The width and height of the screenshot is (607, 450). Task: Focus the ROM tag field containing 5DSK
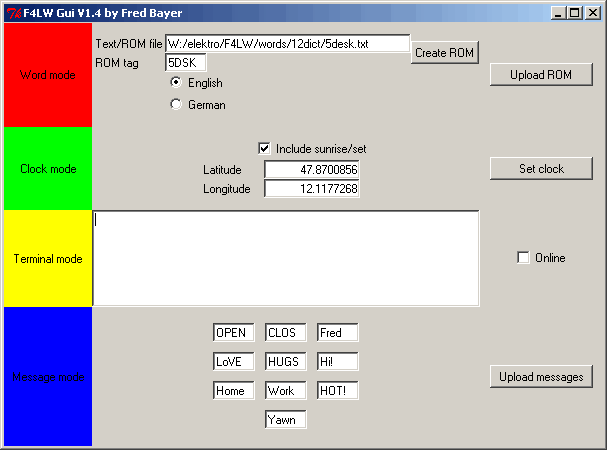click(x=186, y=62)
